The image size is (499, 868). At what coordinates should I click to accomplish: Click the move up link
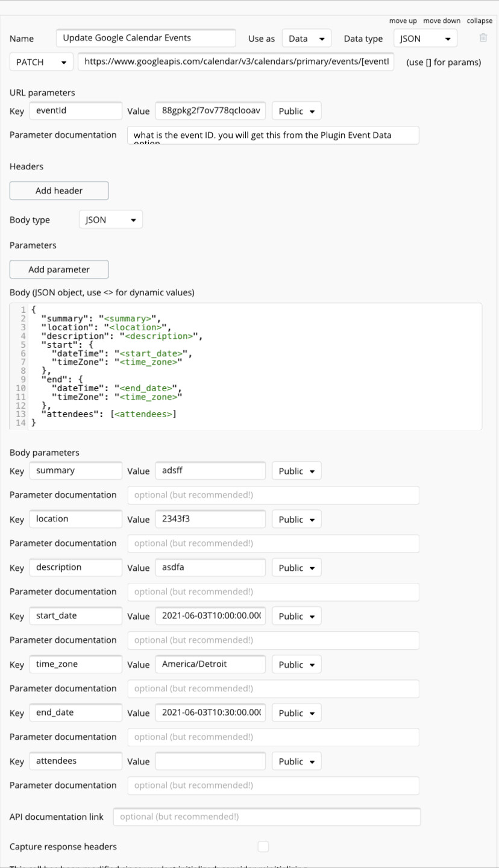pos(403,20)
